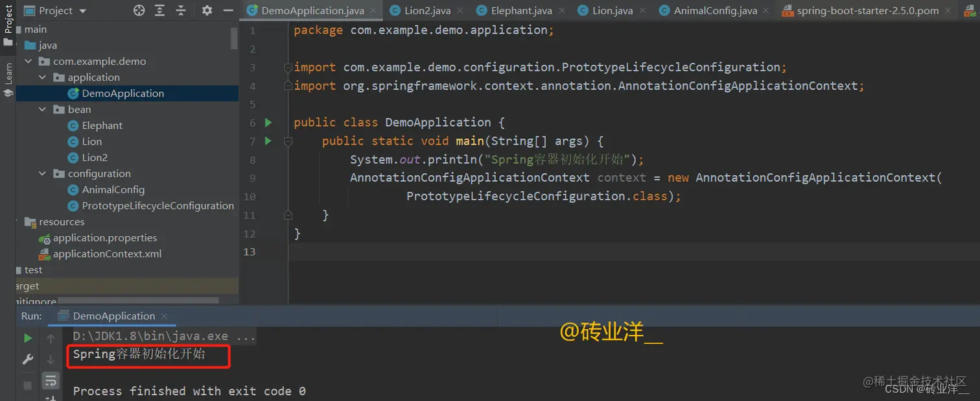The height and width of the screenshot is (401, 980).
Task: Open the Project view selector dropdown
Action: (55, 10)
